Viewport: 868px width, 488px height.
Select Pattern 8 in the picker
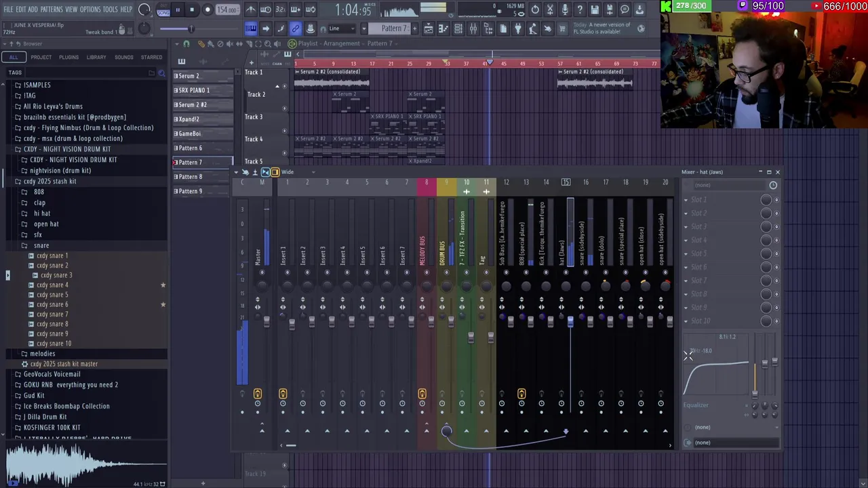click(x=203, y=177)
